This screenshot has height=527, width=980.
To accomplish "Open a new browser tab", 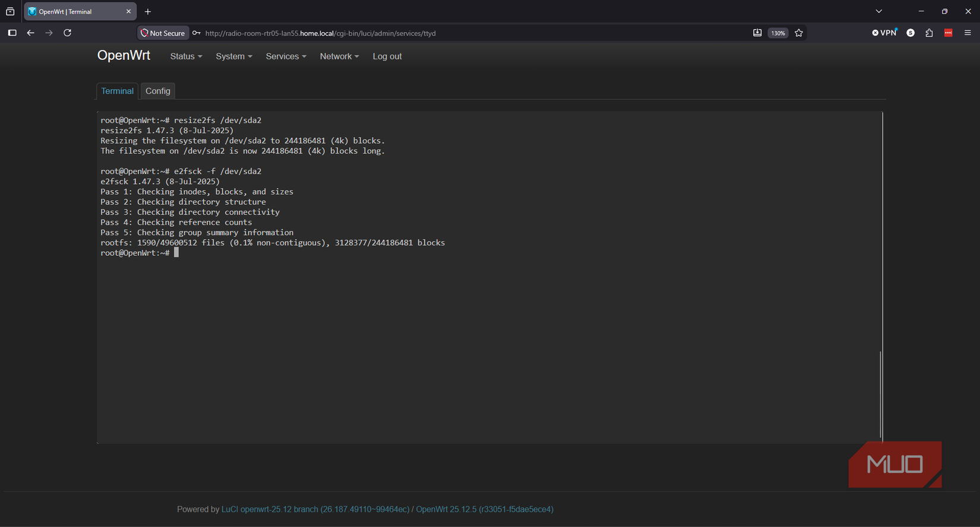I will (x=148, y=12).
